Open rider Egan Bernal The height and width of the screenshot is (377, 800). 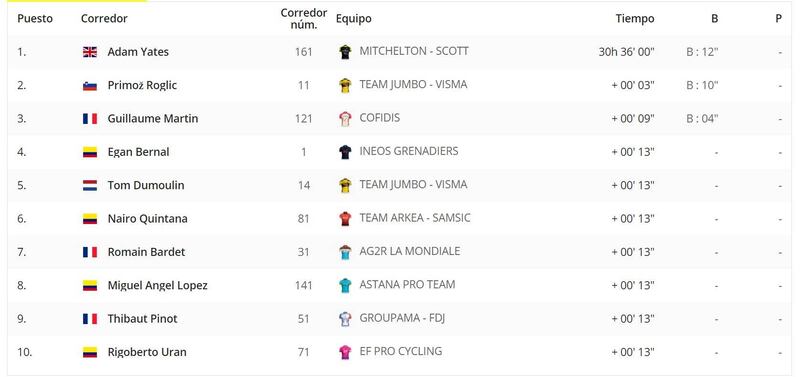138,152
